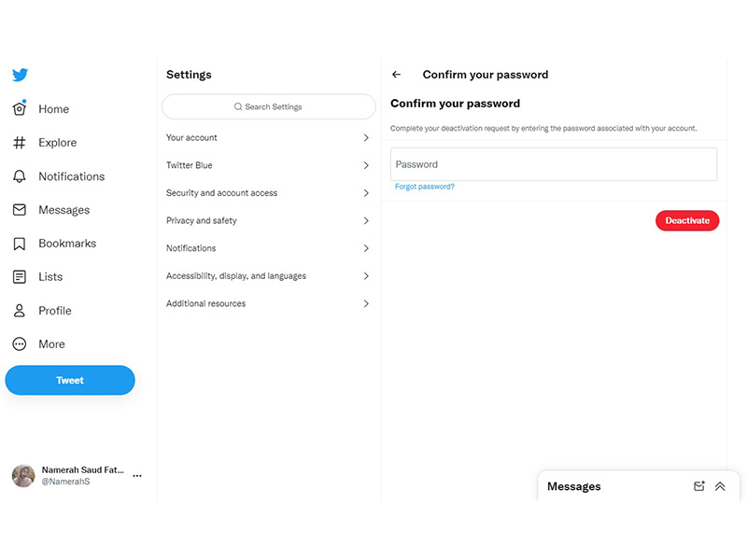The width and height of the screenshot is (747, 560).
Task: Click the Twitter bird logo
Action: [x=20, y=75]
